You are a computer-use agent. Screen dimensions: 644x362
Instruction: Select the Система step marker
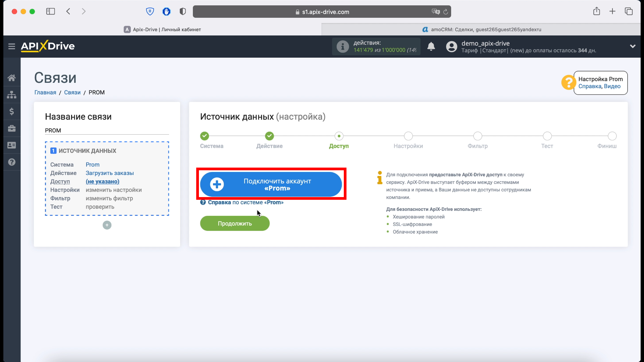coord(205,136)
